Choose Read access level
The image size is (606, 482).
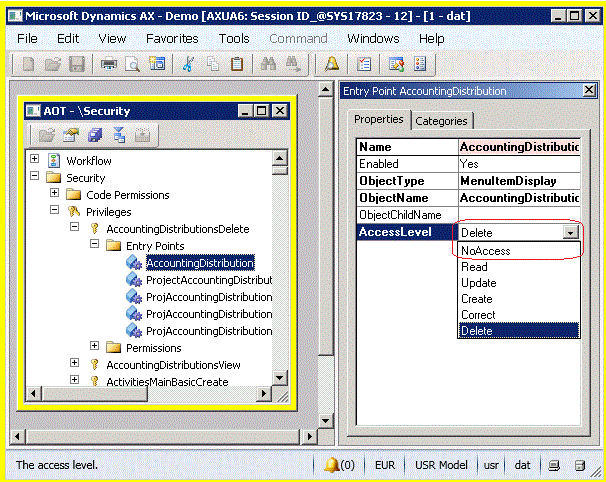(x=519, y=267)
